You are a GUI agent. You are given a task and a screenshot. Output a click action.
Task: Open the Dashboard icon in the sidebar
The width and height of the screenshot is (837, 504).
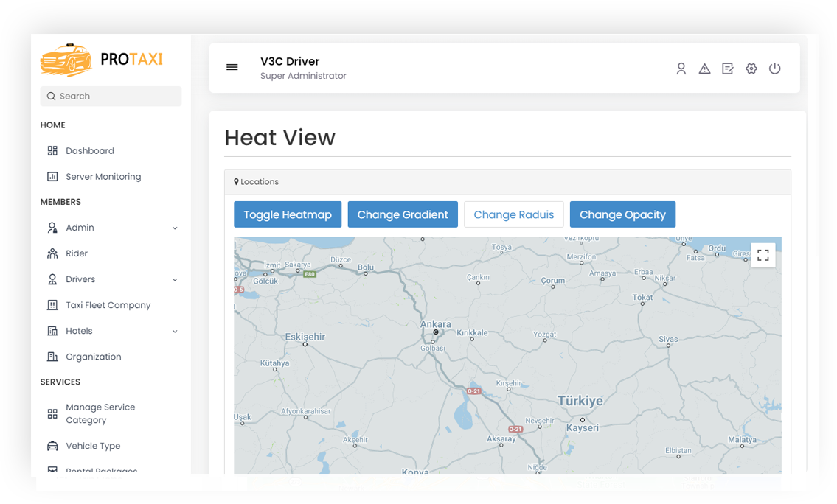pos(52,150)
